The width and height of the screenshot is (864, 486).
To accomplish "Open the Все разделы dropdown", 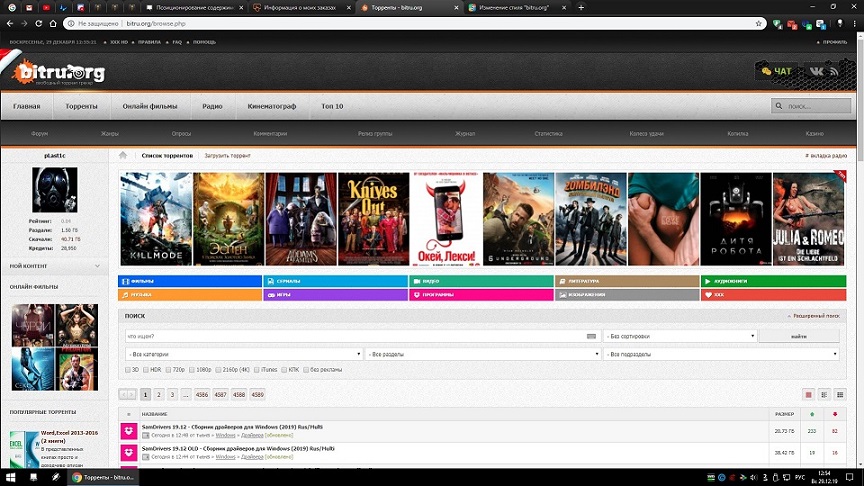I will click(x=483, y=354).
